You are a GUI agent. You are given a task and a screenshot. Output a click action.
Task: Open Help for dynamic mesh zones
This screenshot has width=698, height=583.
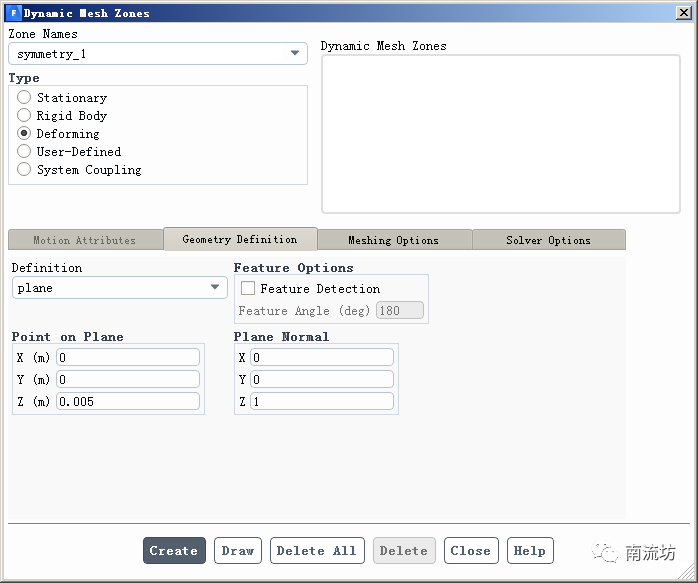[529, 551]
